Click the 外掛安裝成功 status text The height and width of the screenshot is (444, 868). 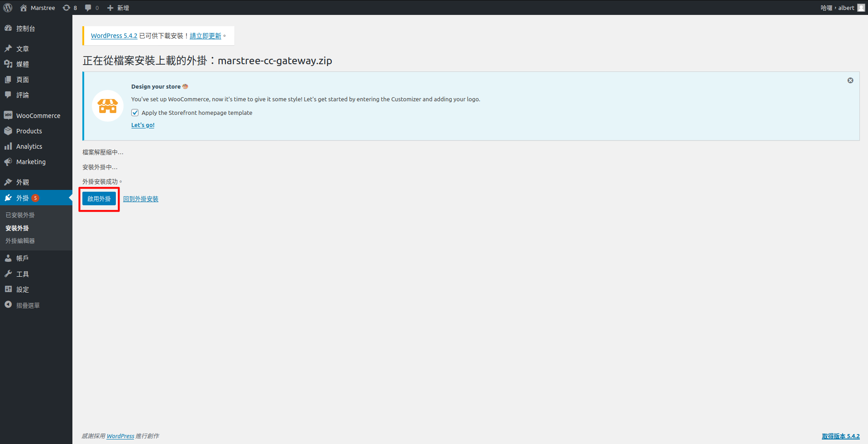(x=102, y=182)
